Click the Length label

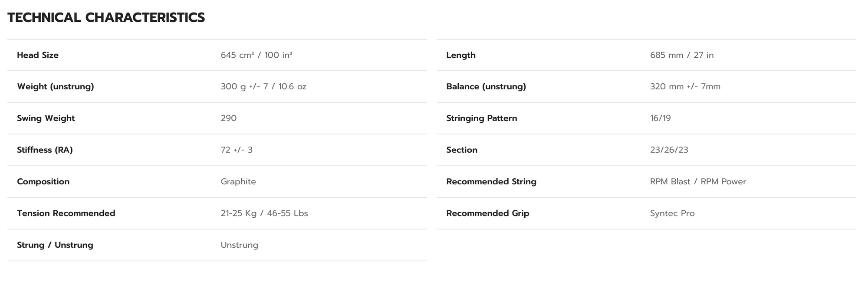pyautogui.click(x=461, y=55)
